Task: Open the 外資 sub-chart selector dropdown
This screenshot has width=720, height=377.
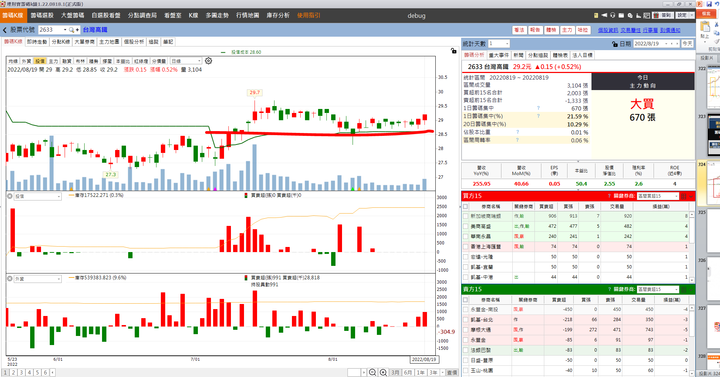Action: coord(59,279)
